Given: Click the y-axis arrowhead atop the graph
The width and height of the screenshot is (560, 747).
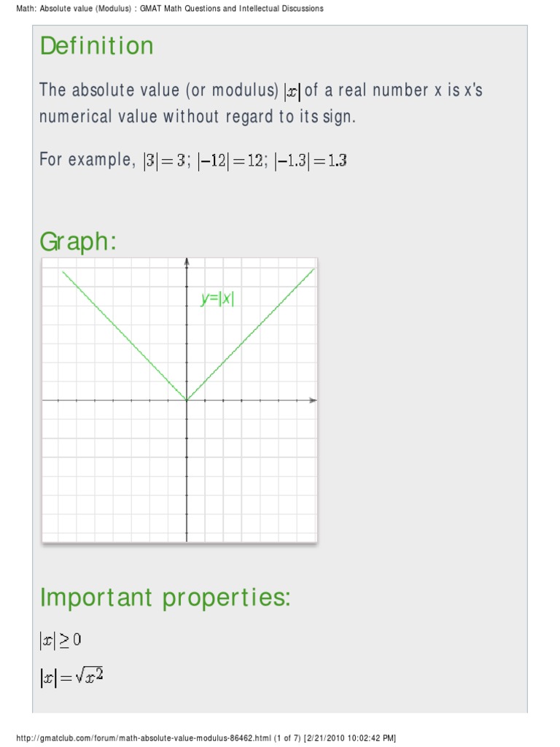Looking at the screenshot, I should [187, 260].
